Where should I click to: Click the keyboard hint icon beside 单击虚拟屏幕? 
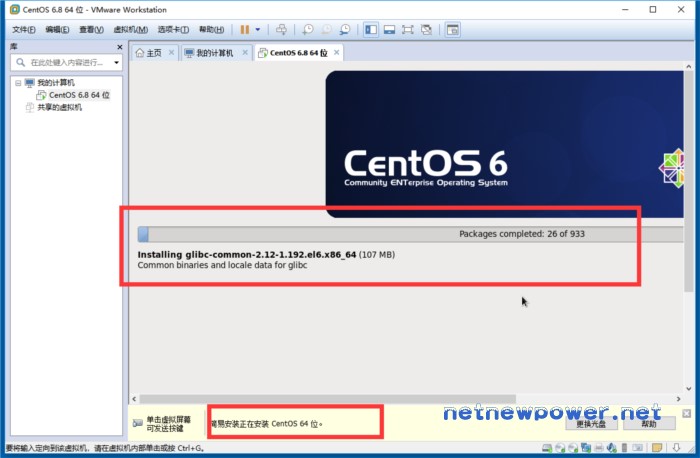click(138, 423)
